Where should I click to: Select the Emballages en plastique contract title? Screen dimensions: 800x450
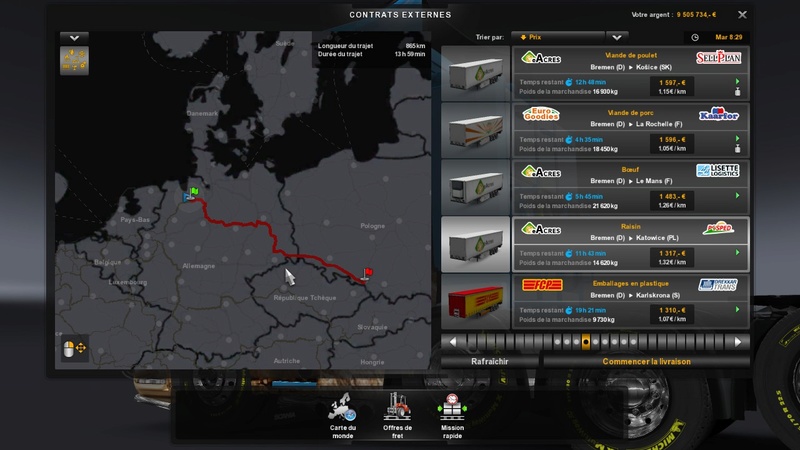tap(631, 283)
